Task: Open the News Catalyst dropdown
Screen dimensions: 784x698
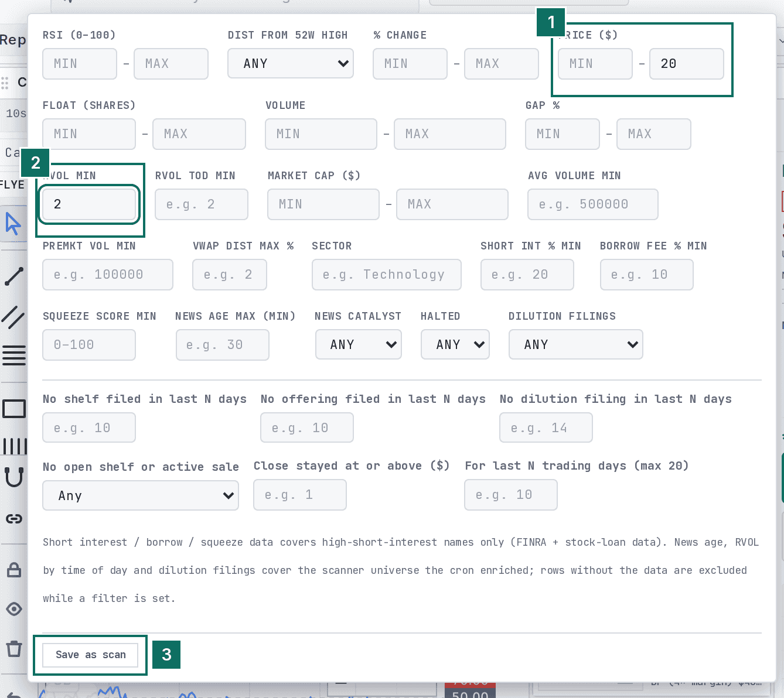Action: click(x=359, y=344)
